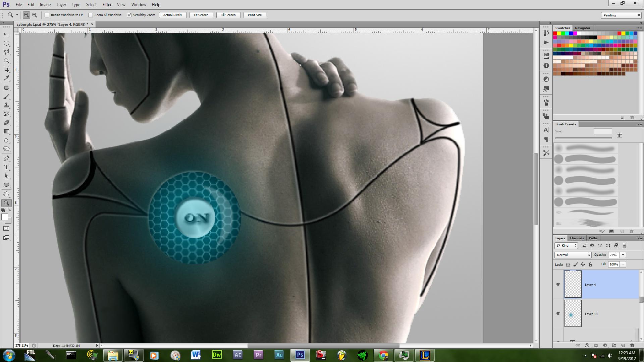
Task: Enable Zoom All Windows checkbox
Action: [91, 15]
